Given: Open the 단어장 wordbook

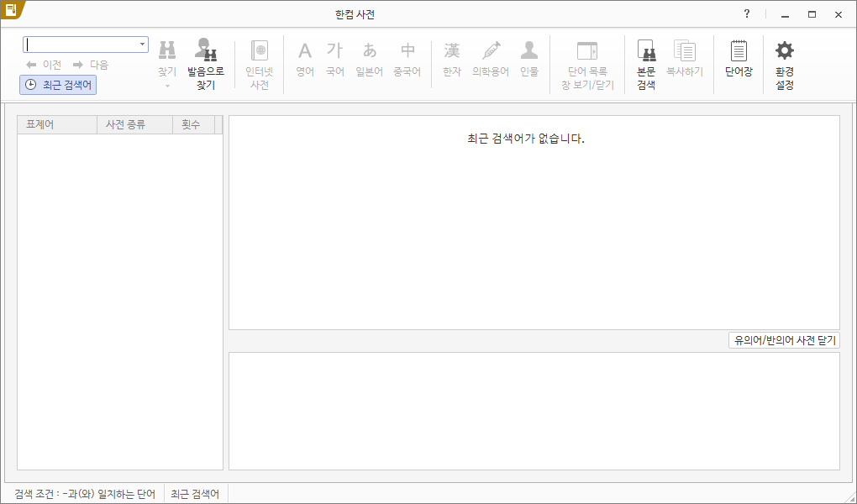Looking at the screenshot, I should (739, 59).
